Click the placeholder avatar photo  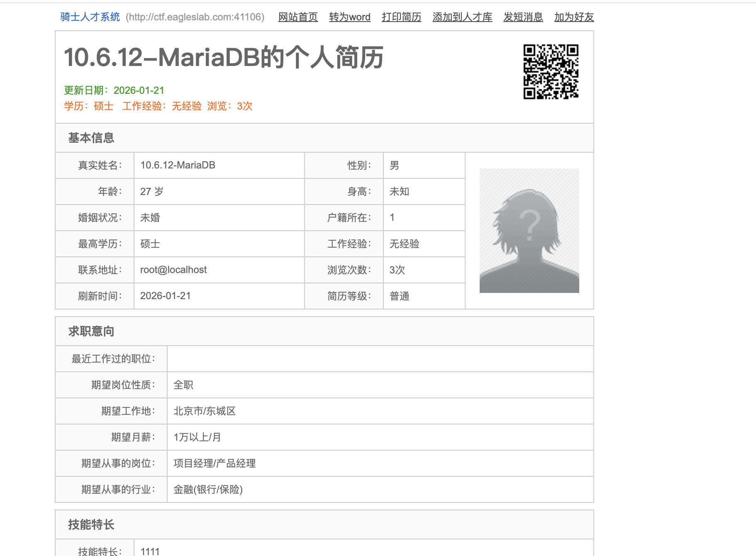click(529, 231)
